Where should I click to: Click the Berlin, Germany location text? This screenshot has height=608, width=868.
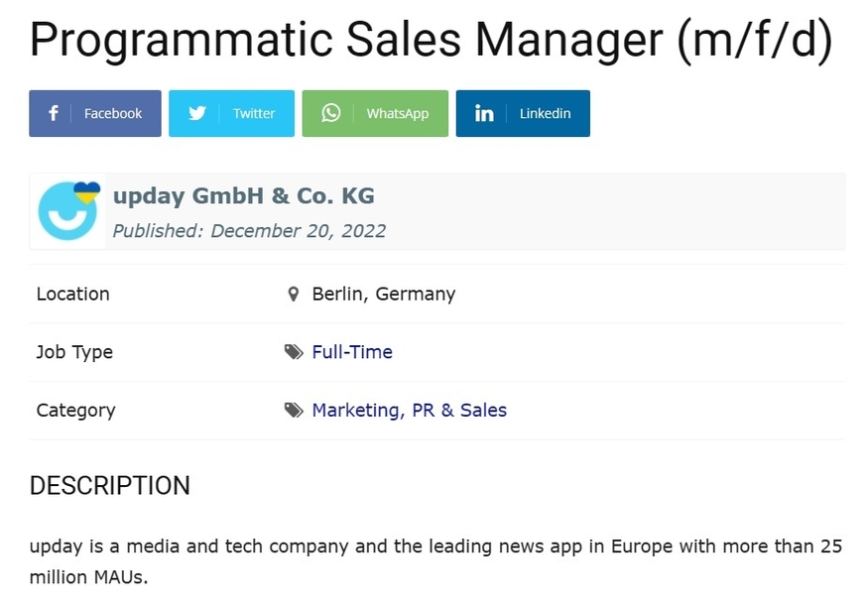tap(384, 294)
